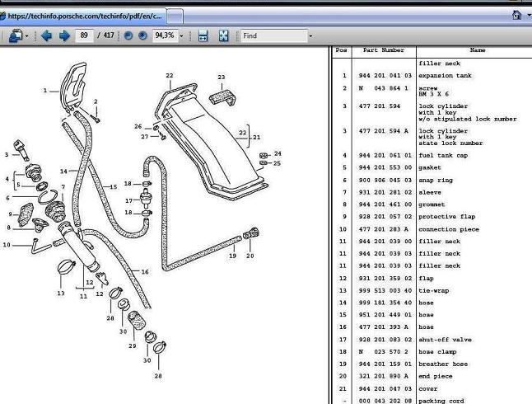Zoom in with the plus button
This screenshot has height=404, width=532.
[x=142, y=36]
